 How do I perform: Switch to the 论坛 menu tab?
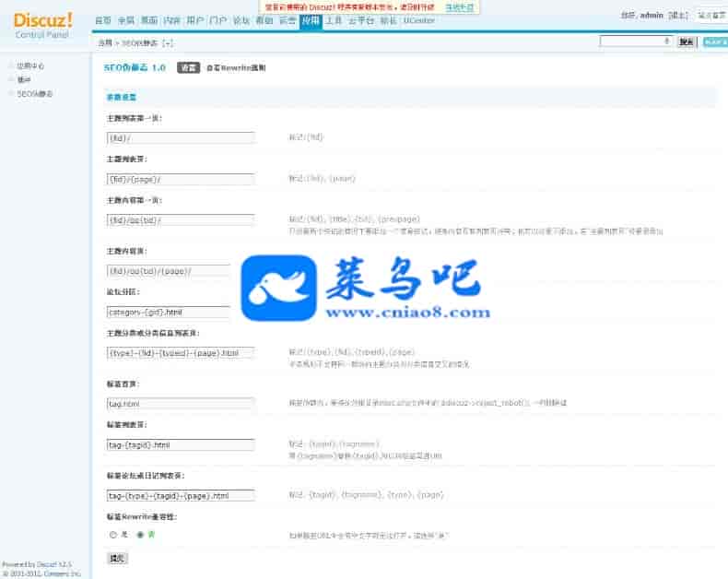tap(241, 20)
